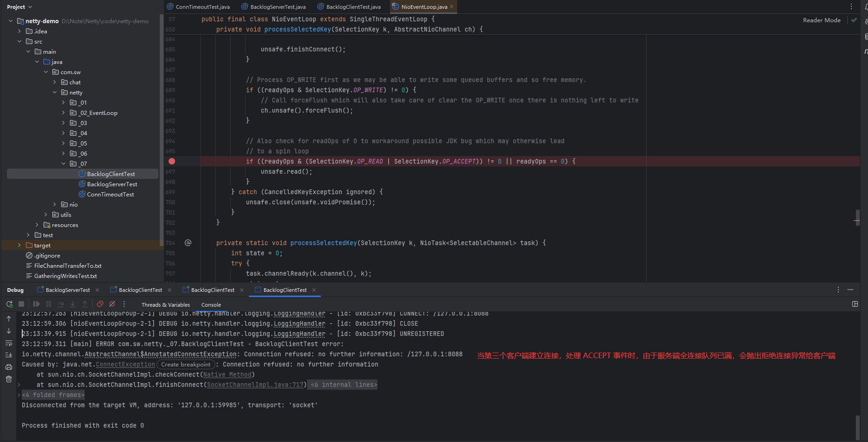Viewport: 868px width, 442px height.
Task: Open ConnectException link in console
Action: (x=126, y=364)
